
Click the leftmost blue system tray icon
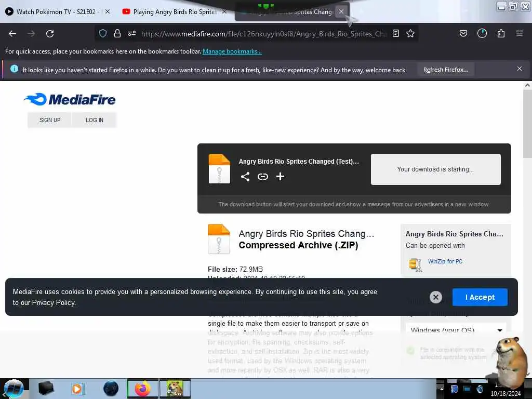click(455, 389)
